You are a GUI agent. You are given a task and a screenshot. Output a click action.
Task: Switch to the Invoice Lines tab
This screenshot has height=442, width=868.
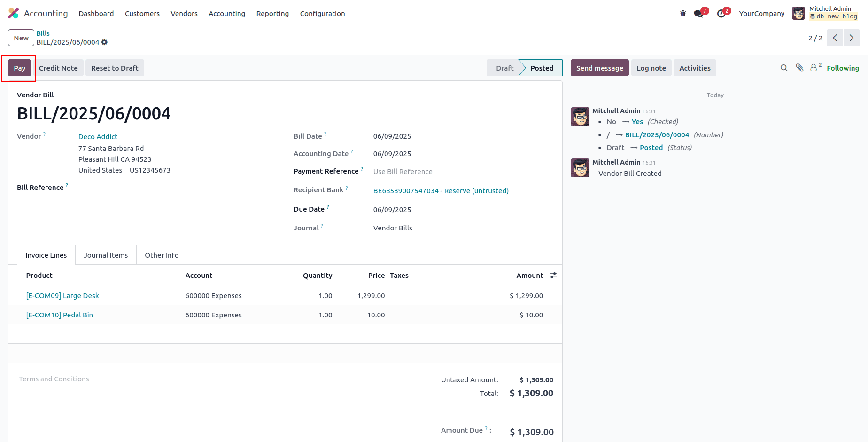(x=46, y=255)
